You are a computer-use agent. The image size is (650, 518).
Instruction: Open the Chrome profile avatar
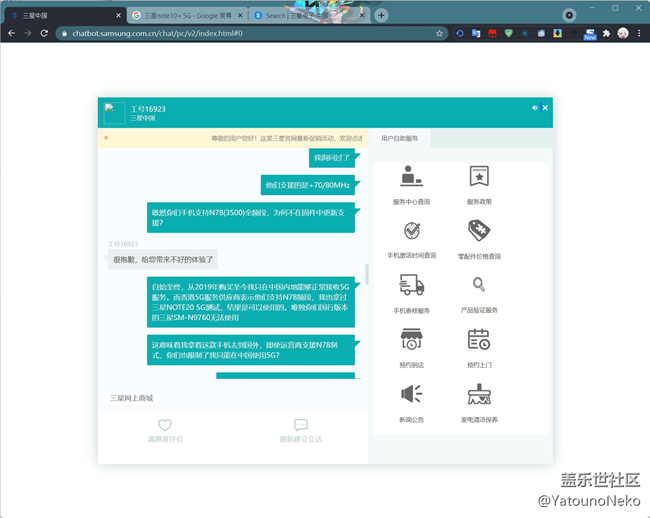click(x=623, y=33)
